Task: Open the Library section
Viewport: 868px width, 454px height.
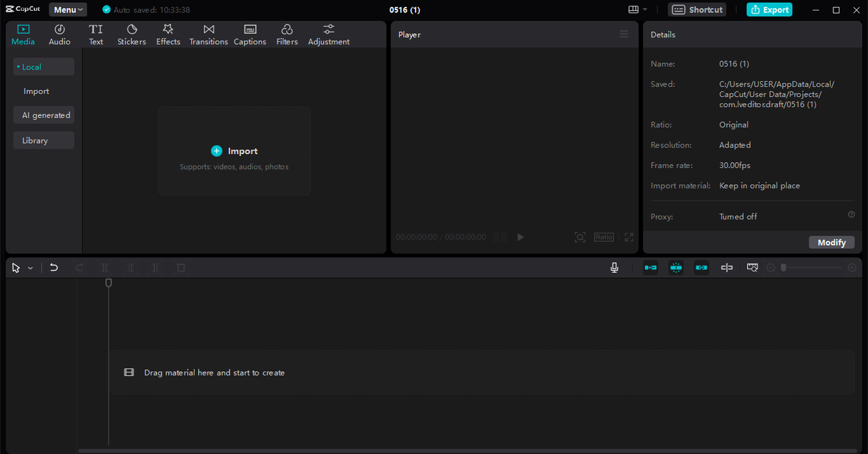Action: tap(43, 140)
